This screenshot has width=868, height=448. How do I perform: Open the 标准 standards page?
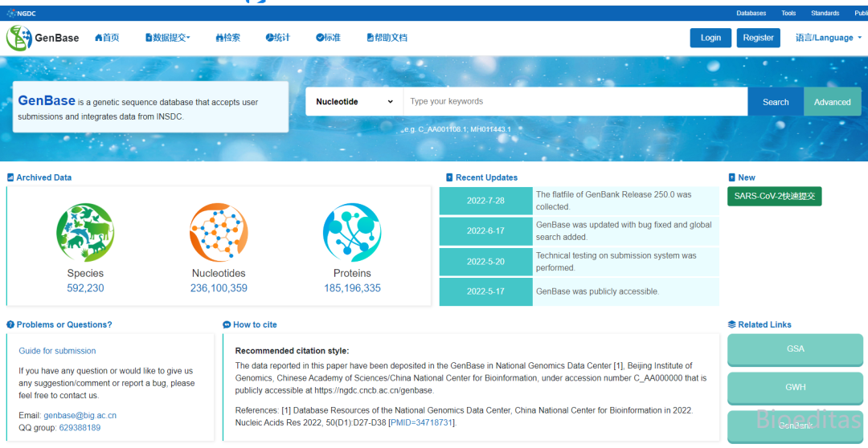(x=328, y=38)
